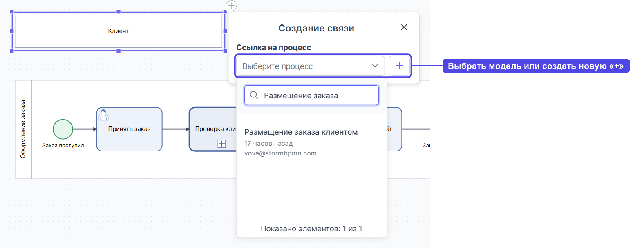Viewport: 644px width, 248px height.
Task: Click the Ссылка на процесс label
Action: click(x=273, y=48)
